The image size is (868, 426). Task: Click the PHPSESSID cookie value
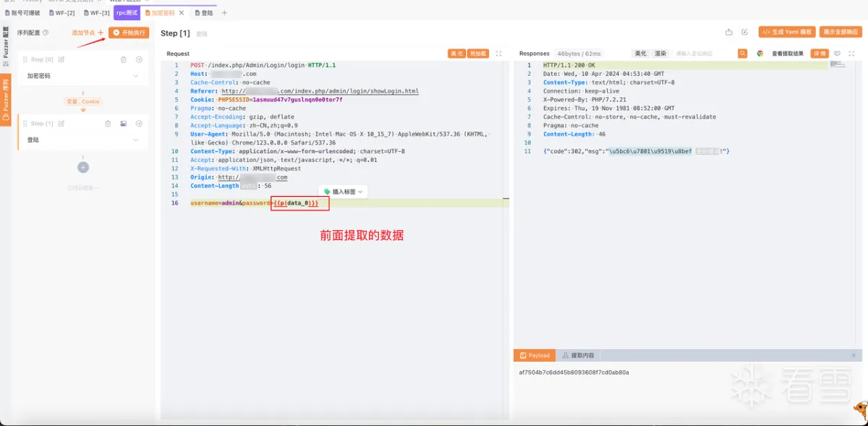point(297,100)
